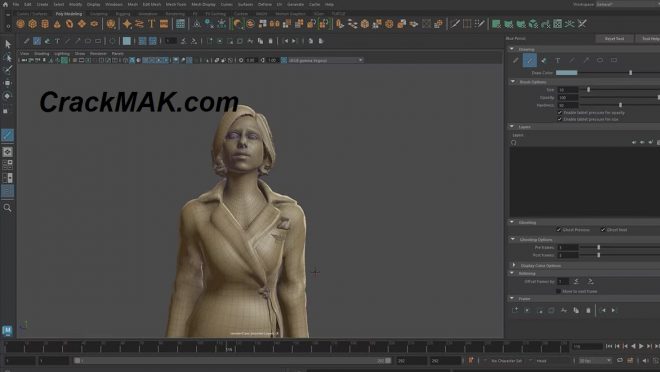Click the Opacity value field
This screenshot has height=372, width=660.
(x=567, y=97)
